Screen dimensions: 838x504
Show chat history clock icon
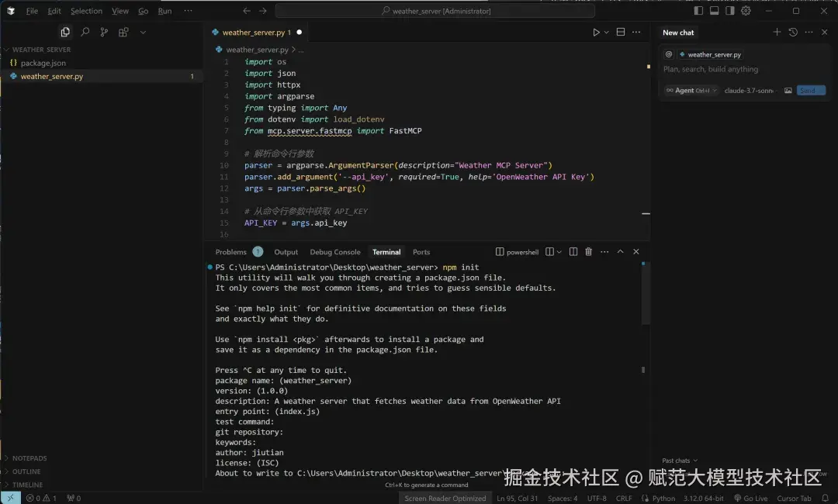tap(793, 32)
